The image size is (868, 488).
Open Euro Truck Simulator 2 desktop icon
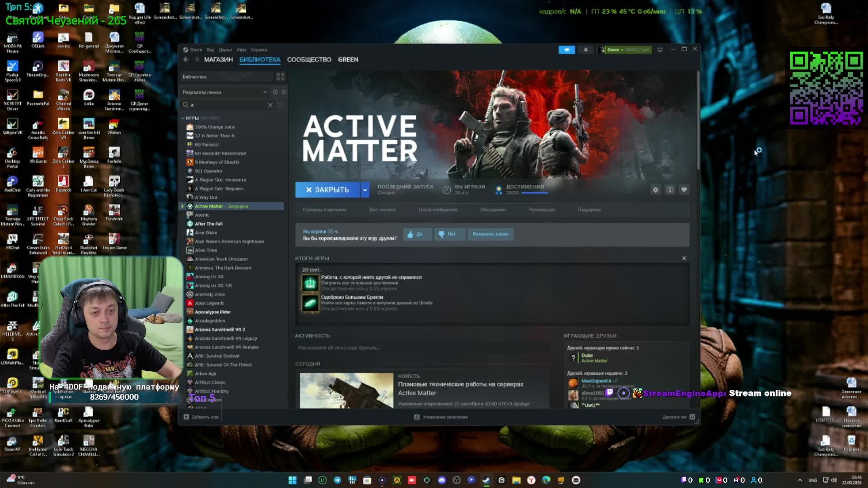coord(63,446)
